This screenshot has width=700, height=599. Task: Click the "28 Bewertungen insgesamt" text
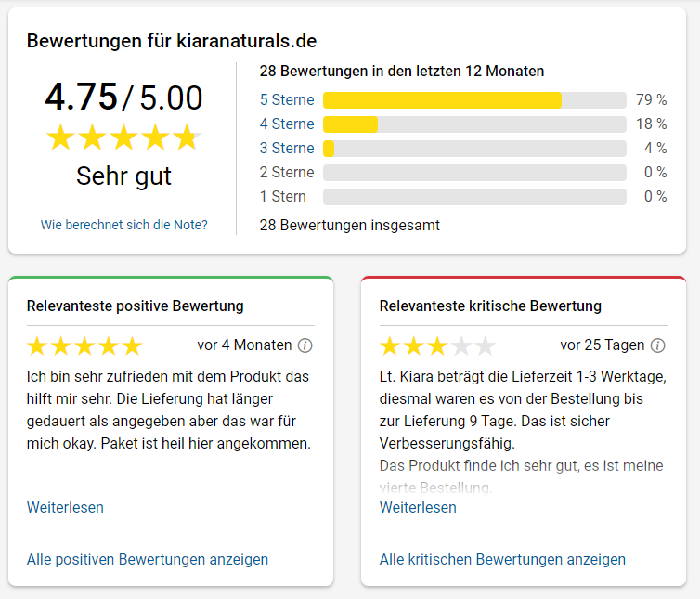click(350, 225)
